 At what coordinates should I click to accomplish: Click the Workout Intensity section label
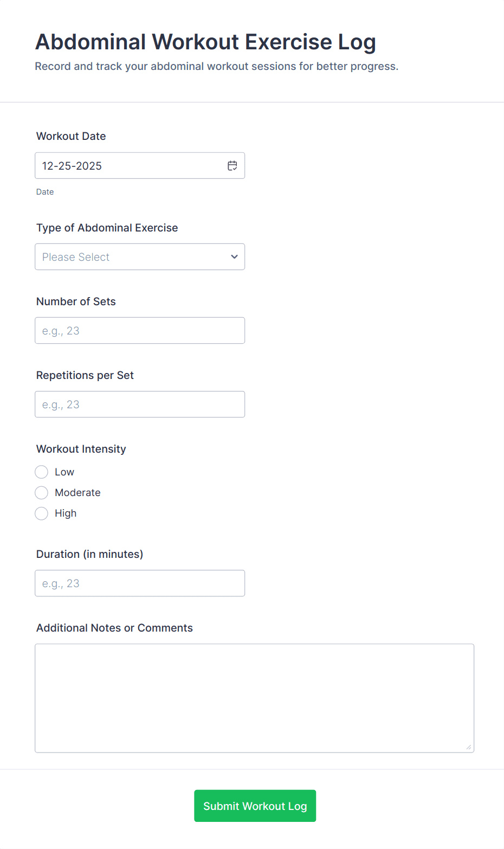click(81, 449)
